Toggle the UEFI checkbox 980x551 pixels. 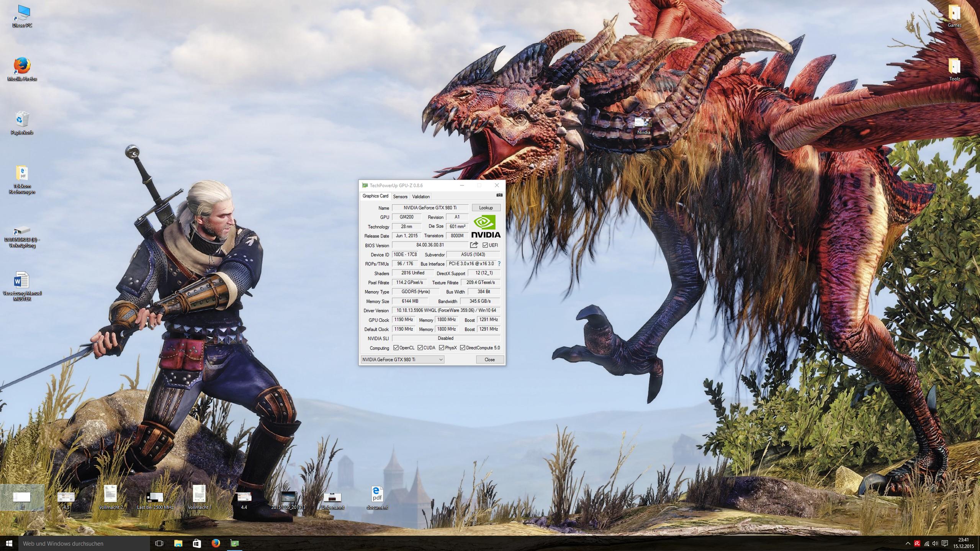coord(485,245)
